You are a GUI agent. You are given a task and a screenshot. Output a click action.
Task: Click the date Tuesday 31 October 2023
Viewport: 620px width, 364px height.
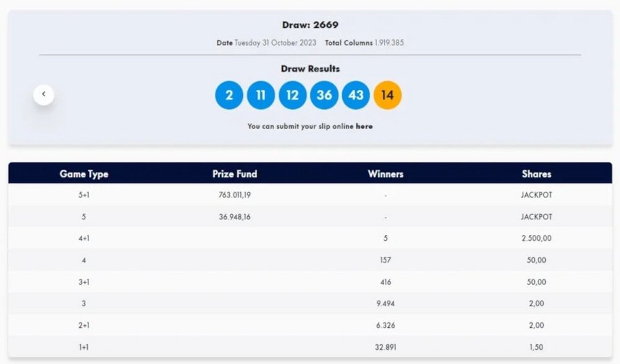(275, 43)
